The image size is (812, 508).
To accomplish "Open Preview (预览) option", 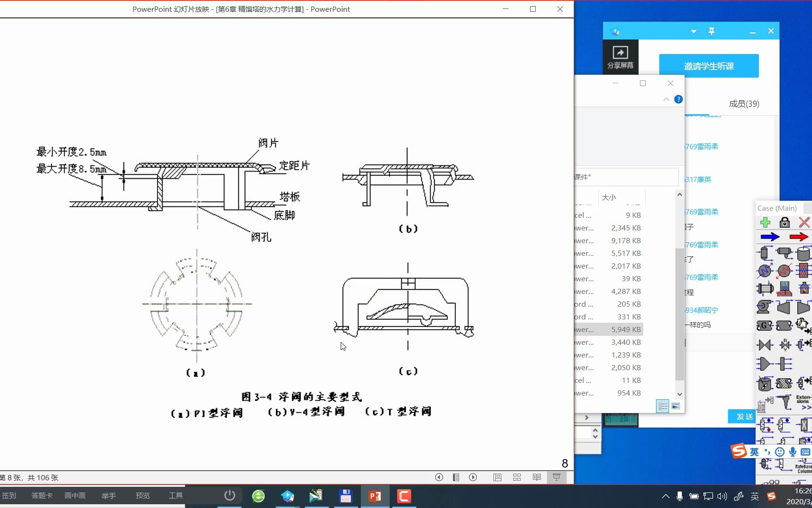I will pyautogui.click(x=142, y=495).
